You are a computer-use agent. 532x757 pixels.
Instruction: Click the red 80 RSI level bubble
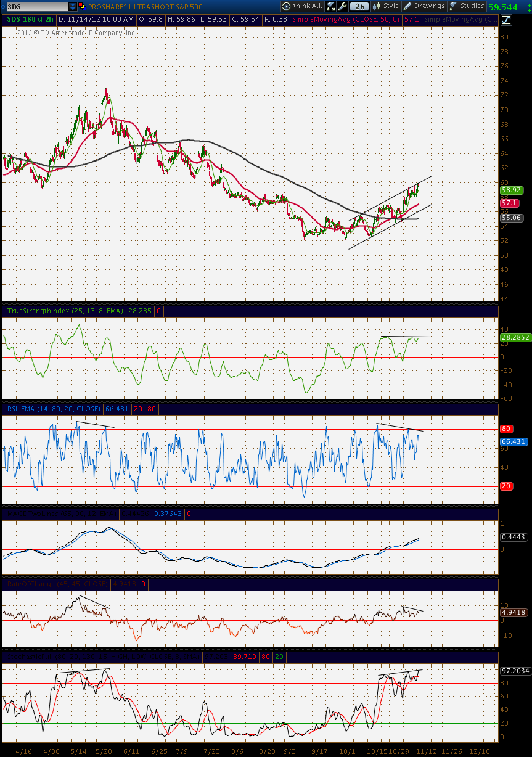tap(507, 428)
